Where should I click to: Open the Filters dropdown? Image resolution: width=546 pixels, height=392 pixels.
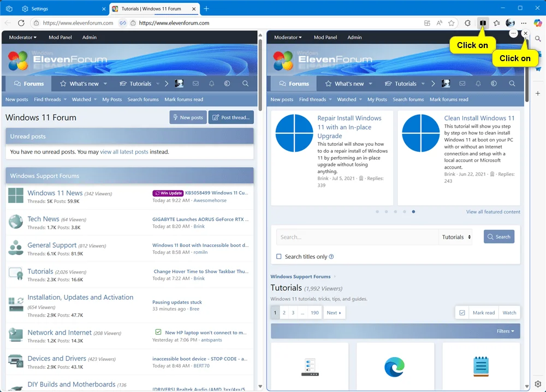pyautogui.click(x=505, y=331)
